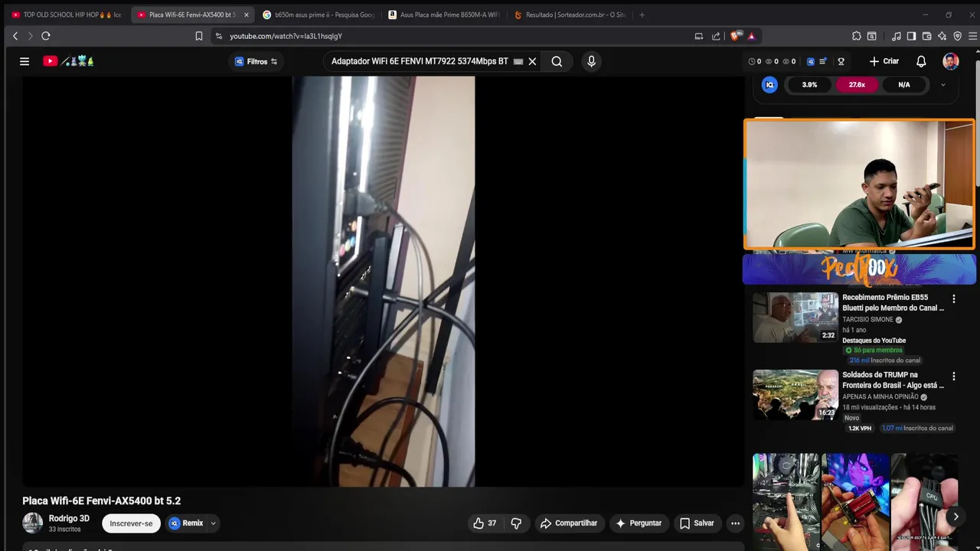The width and height of the screenshot is (980, 551).
Task: Open Brave VPN shield icon
Action: tap(957, 36)
